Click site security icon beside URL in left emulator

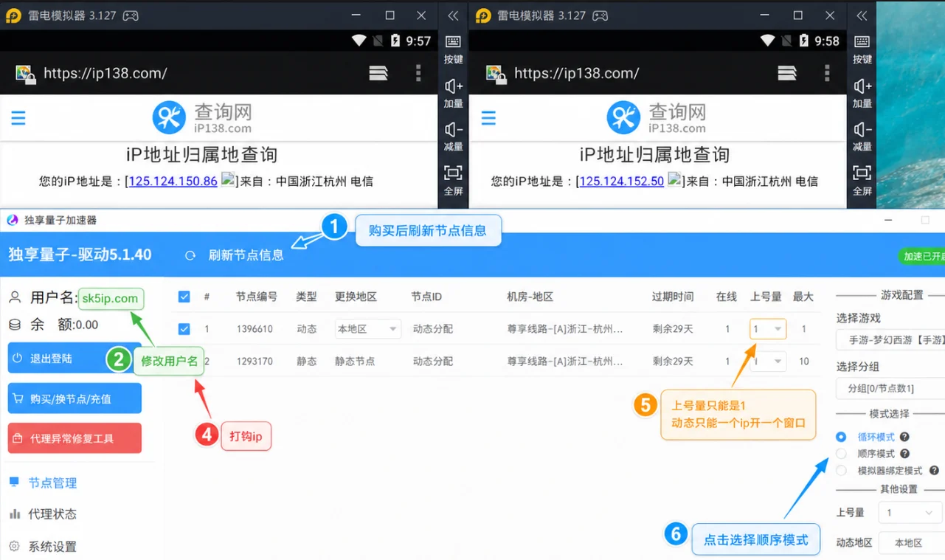pyautogui.click(x=25, y=73)
